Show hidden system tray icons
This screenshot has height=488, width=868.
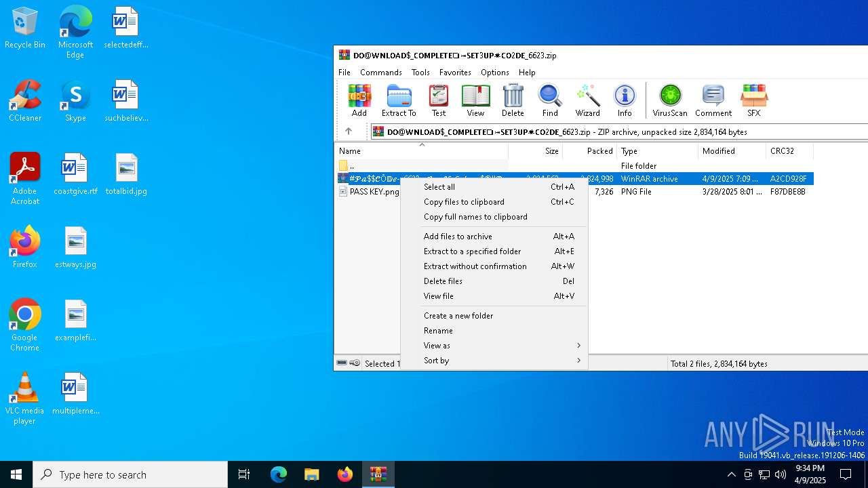731,474
